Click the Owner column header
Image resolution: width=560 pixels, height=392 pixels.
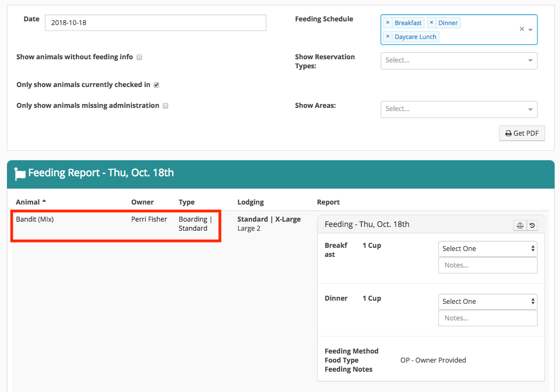pos(142,202)
